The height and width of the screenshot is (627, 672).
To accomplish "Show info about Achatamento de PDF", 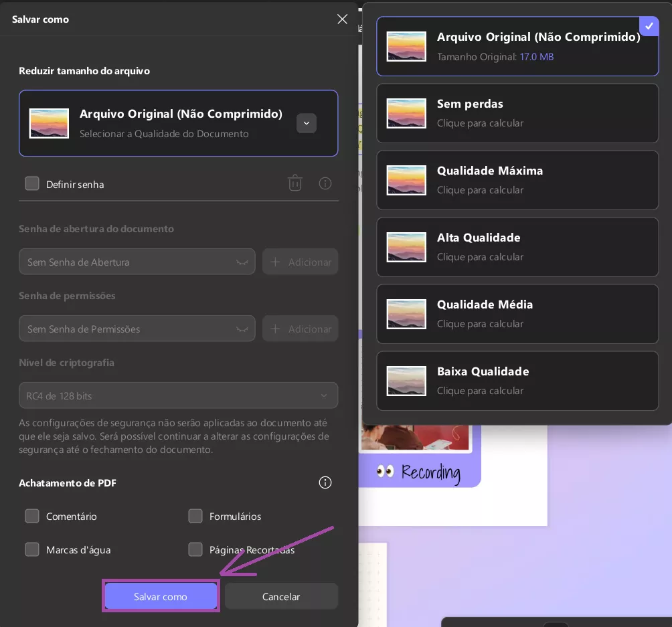I will click(x=325, y=482).
